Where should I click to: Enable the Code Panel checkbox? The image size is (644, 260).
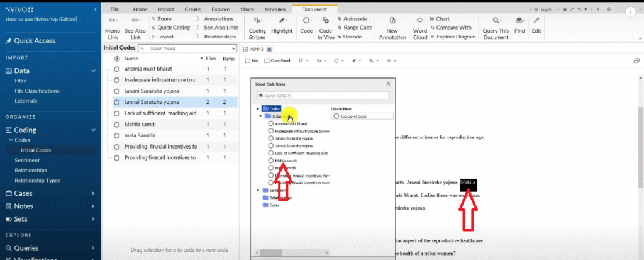[267, 61]
